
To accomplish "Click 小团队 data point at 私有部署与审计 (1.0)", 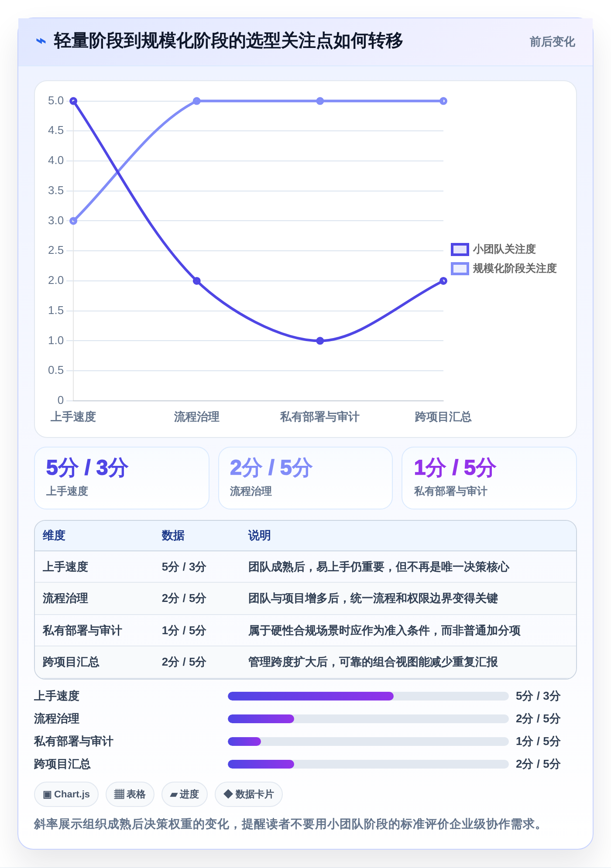I will click(320, 341).
